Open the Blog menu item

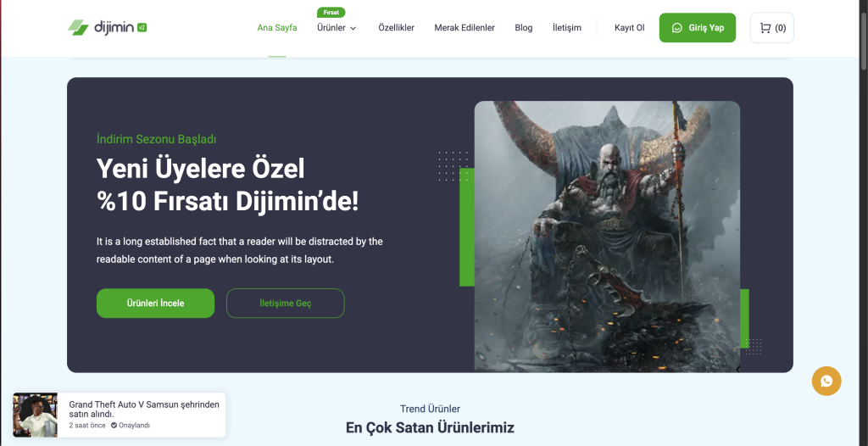(524, 28)
